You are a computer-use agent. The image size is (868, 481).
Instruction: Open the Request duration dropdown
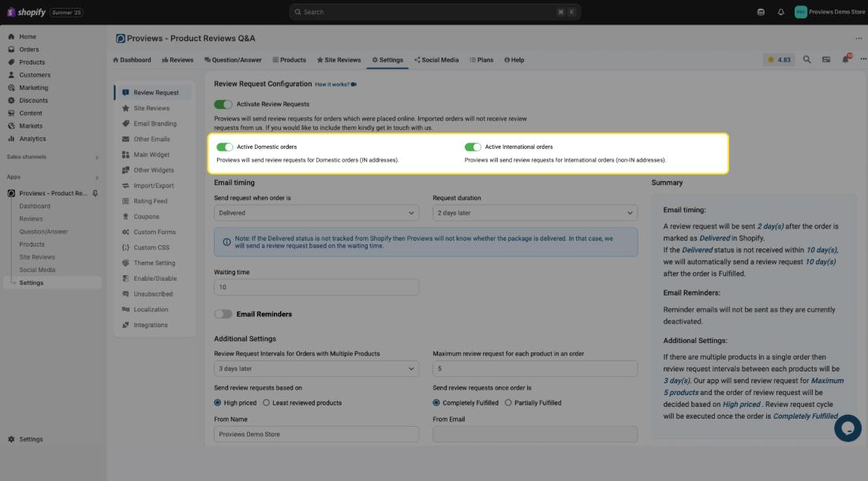tap(534, 213)
